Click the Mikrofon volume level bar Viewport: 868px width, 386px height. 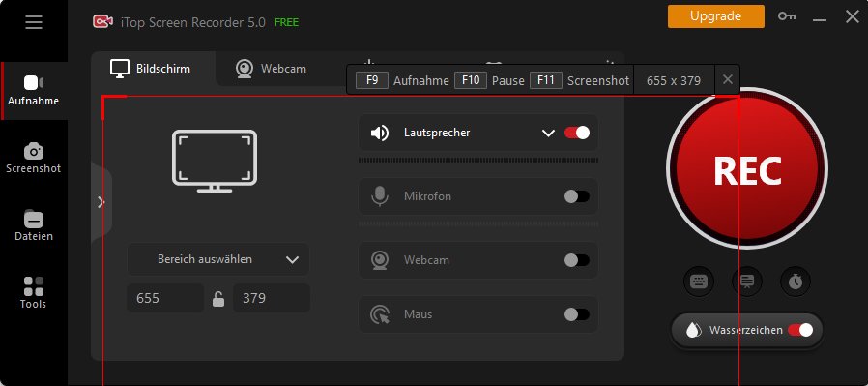click(x=478, y=223)
